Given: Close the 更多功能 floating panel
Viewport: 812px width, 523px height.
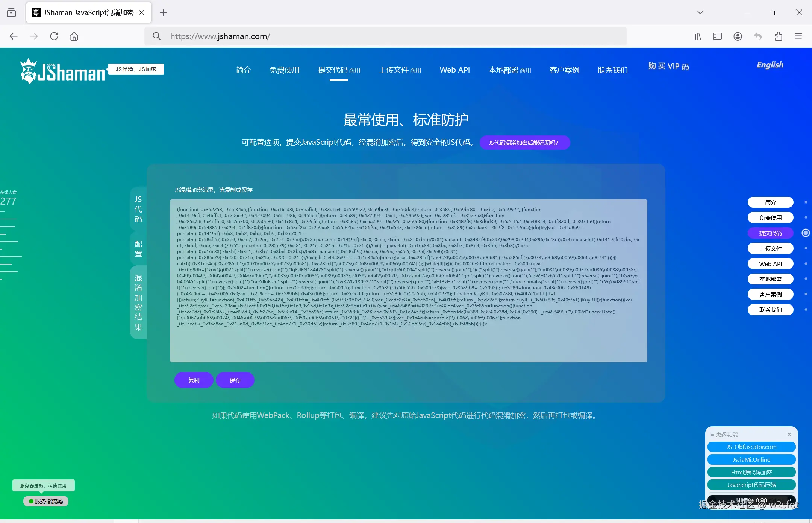Looking at the screenshot, I should [x=789, y=435].
